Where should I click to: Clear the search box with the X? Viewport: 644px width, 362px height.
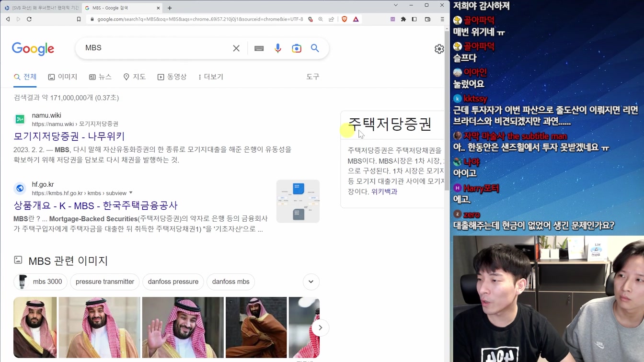(x=236, y=48)
